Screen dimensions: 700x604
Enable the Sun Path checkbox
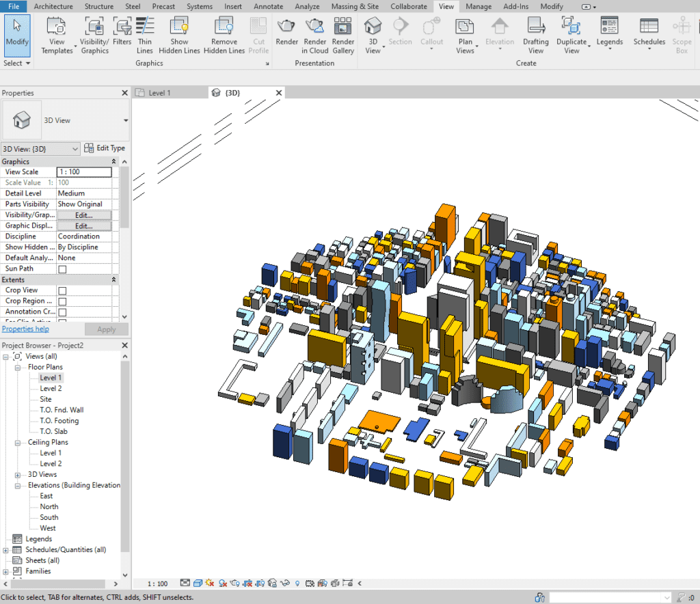point(62,268)
